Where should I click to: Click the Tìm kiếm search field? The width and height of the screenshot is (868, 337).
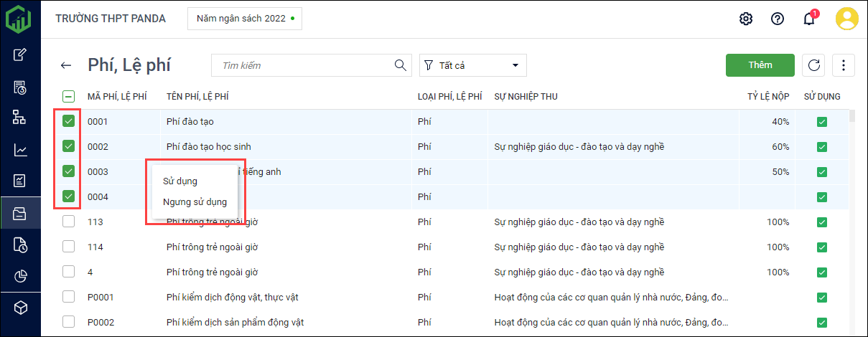tap(305, 65)
